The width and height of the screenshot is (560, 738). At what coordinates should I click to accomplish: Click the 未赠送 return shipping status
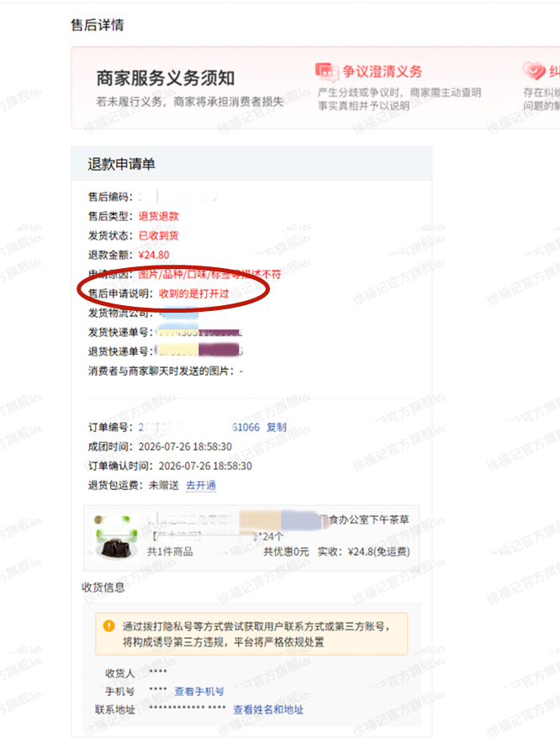click(x=164, y=485)
